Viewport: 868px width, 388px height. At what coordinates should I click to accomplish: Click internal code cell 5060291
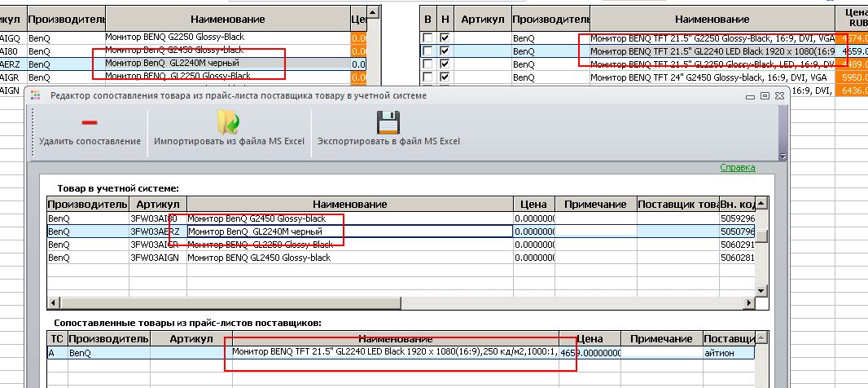737,245
